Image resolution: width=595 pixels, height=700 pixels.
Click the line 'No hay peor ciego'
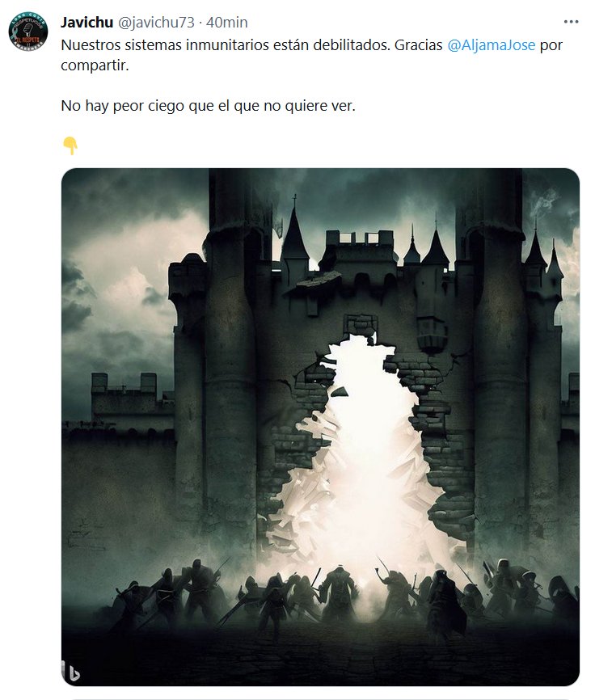(208, 106)
